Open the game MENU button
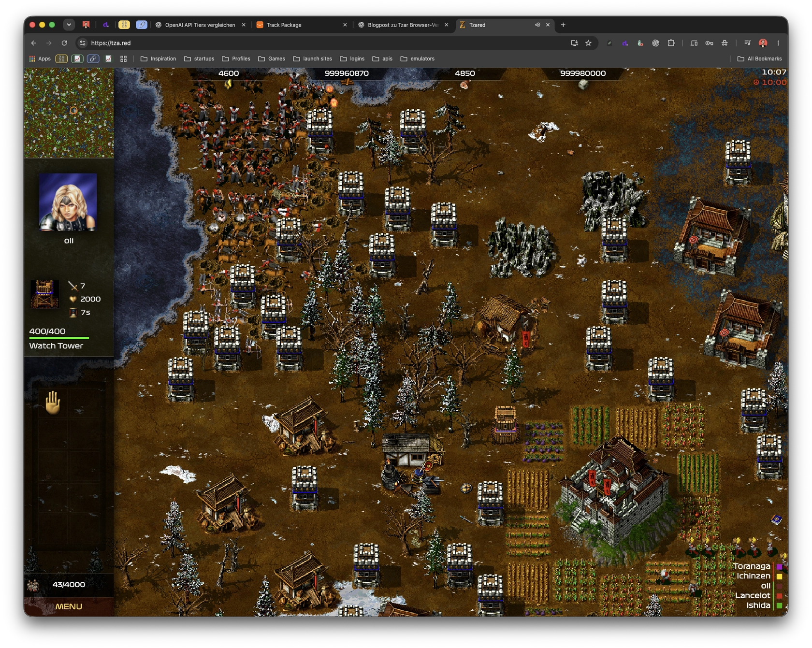Viewport: 812px width, 648px height. click(69, 606)
